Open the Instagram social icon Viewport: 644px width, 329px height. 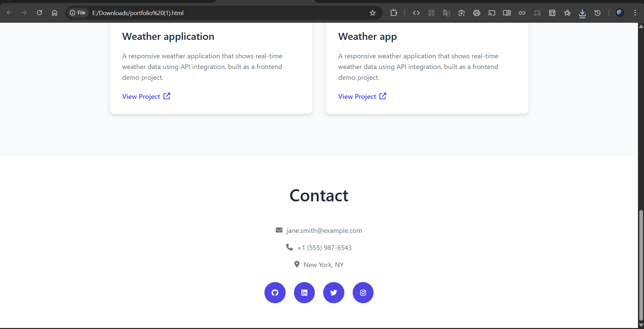tap(363, 293)
